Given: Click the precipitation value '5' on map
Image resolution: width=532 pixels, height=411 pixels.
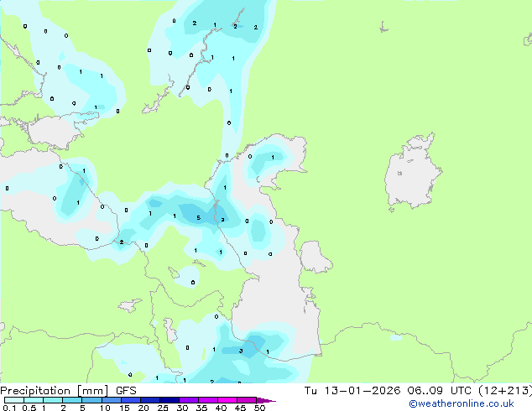Looking at the screenshot, I should coord(199,218).
